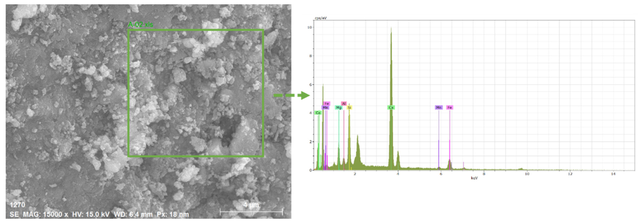Click the HV: 15.0 kV text
The width and height of the screenshot is (644, 224).
pos(91,215)
